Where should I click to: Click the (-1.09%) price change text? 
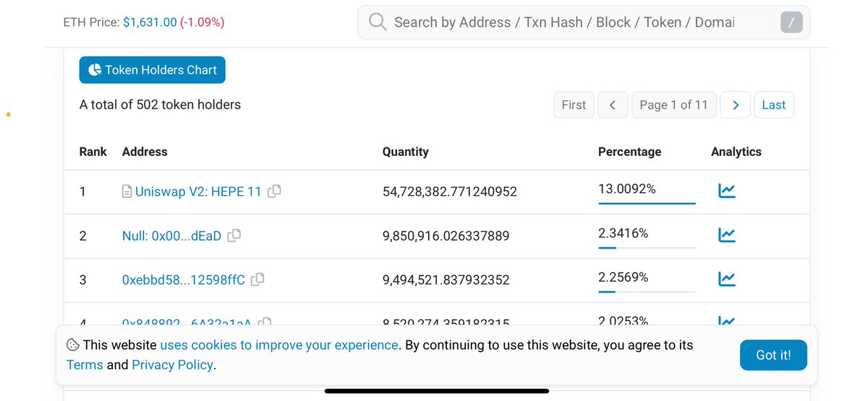pos(203,22)
